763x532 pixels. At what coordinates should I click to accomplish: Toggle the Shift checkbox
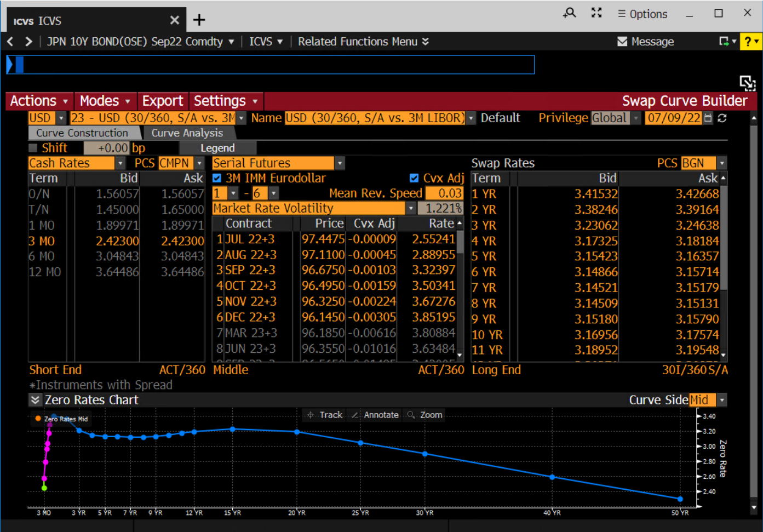click(33, 148)
